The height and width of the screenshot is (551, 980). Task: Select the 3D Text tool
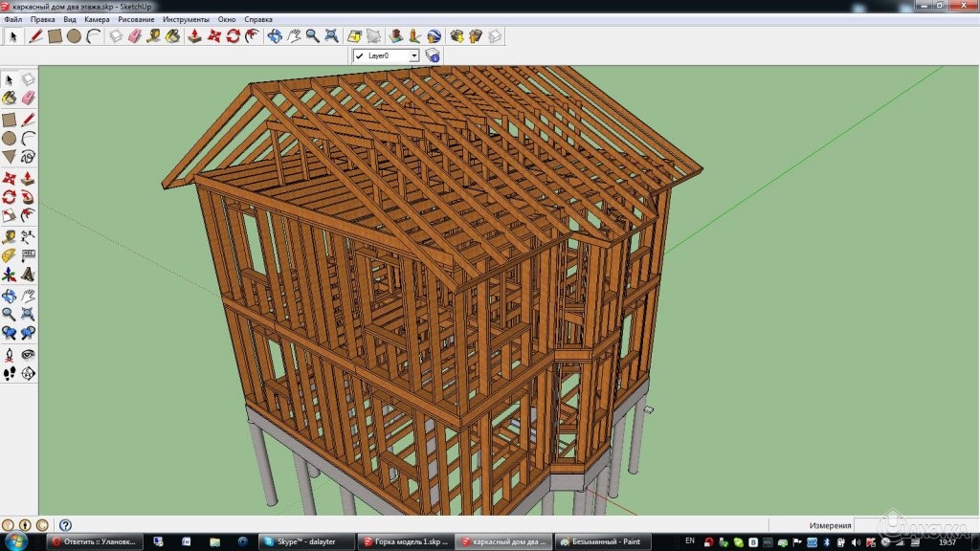(28, 275)
